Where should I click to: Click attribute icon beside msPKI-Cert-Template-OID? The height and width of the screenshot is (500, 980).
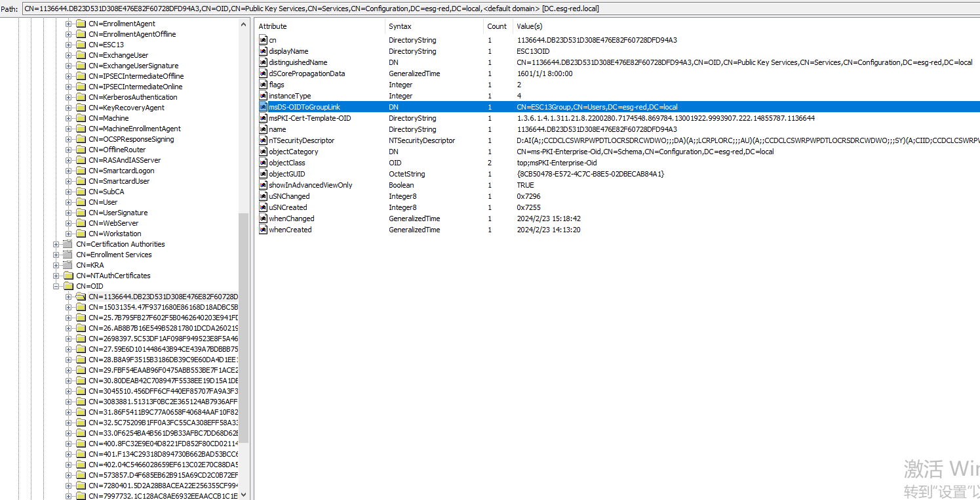(x=263, y=118)
